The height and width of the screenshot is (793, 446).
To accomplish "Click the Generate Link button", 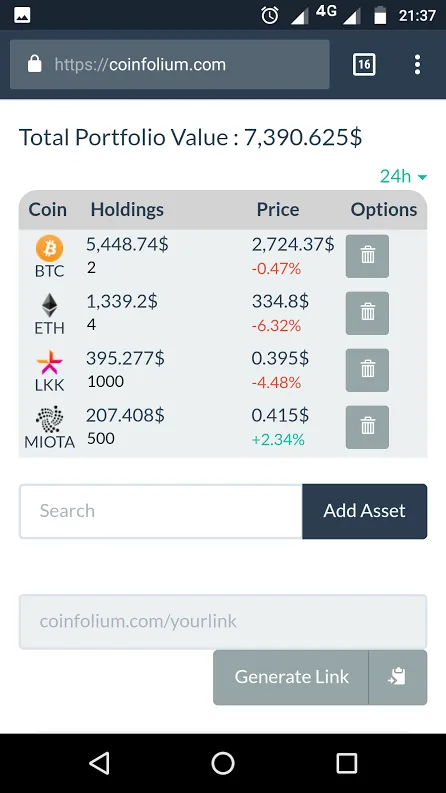I will point(291,677).
